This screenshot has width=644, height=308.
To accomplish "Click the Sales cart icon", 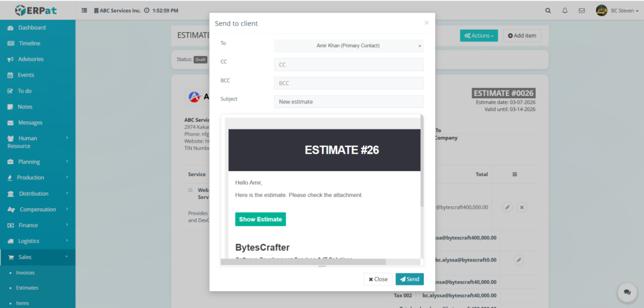I will [11, 257].
